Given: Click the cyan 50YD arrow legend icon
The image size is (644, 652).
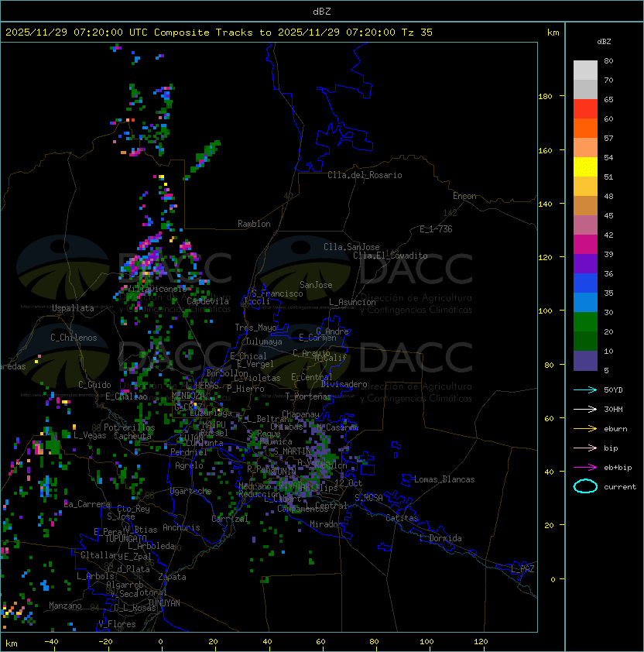Looking at the screenshot, I should (585, 389).
